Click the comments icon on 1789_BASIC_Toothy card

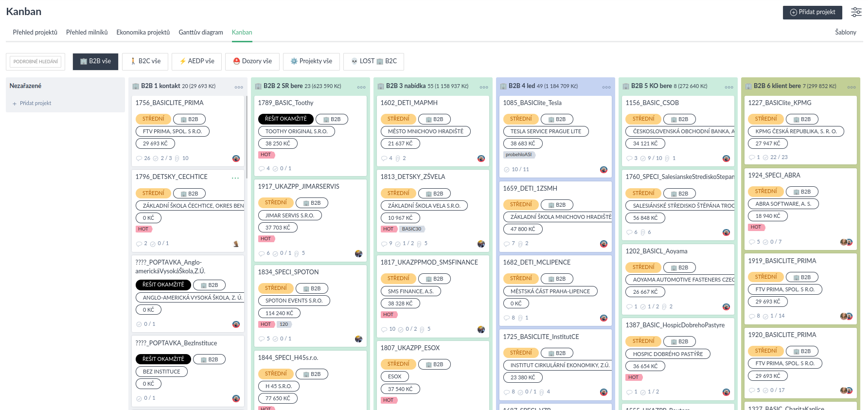(x=261, y=169)
